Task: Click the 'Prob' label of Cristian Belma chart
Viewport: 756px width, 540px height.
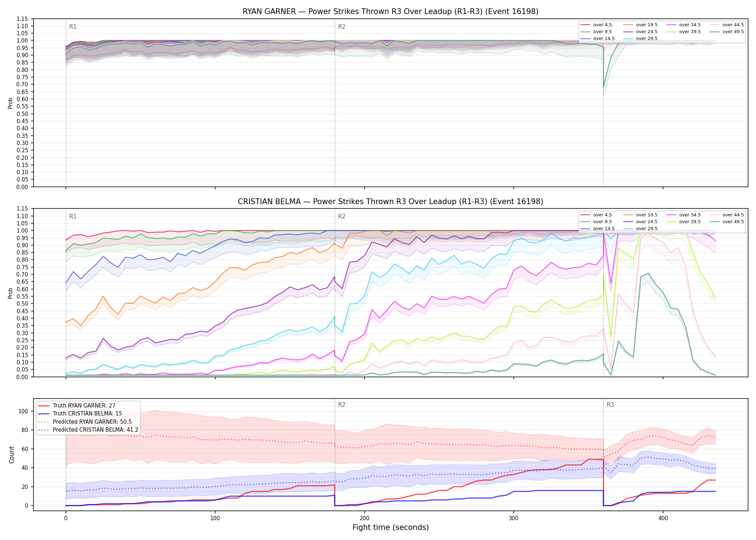Action: [x=10, y=293]
